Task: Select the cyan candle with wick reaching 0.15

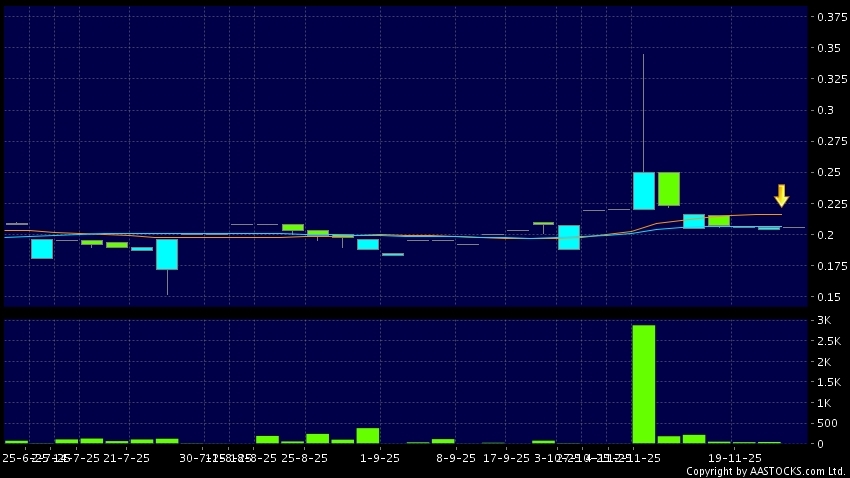Action: coord(166,254)
